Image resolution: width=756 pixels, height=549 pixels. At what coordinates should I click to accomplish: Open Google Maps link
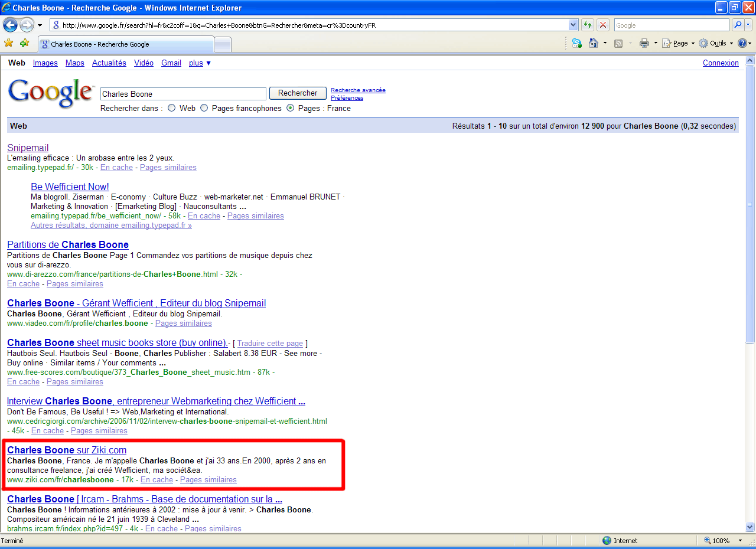click(x=75, y=63)
